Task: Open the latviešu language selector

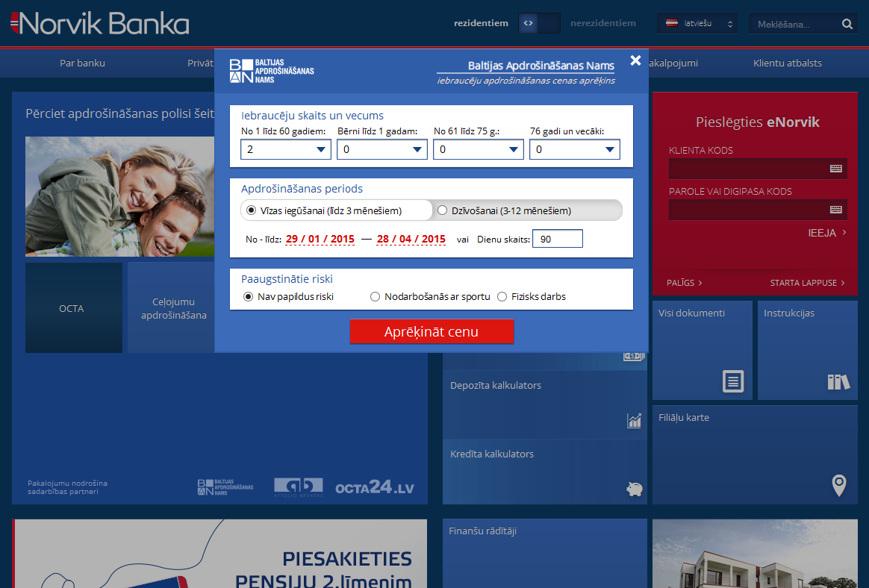Action: click(697, 23)
